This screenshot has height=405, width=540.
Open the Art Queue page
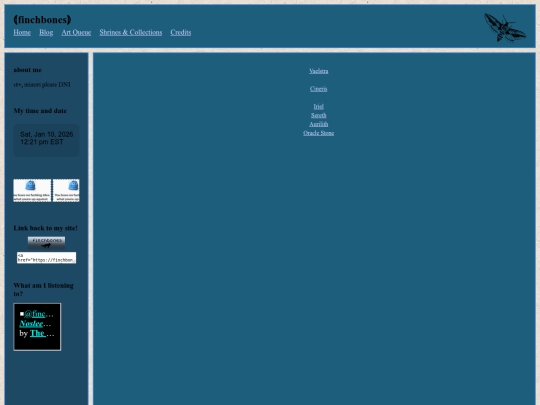click(x=76, y=32)
